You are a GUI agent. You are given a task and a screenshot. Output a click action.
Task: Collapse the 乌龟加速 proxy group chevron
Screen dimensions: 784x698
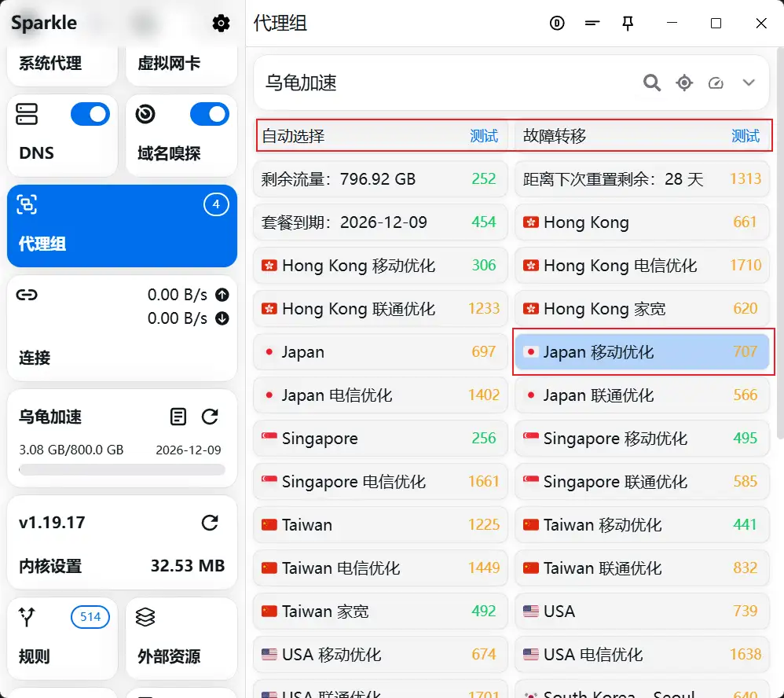(749, 83)
